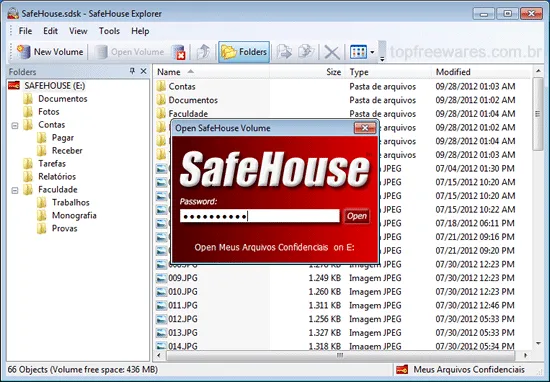Click the Move To folder toolbar icon

click(x=306, y=52)
